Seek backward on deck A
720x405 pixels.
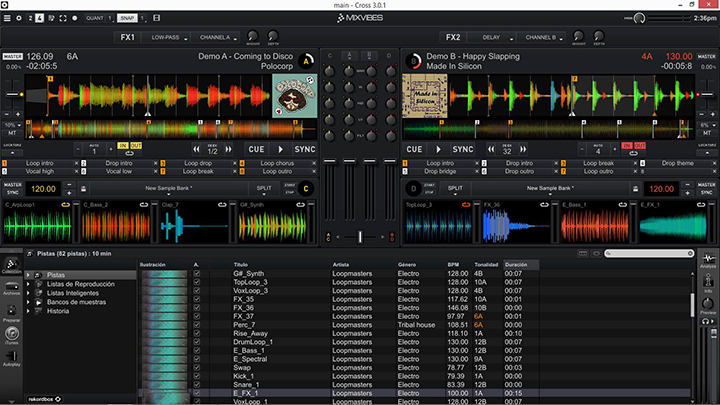click(x=197, y=149)
